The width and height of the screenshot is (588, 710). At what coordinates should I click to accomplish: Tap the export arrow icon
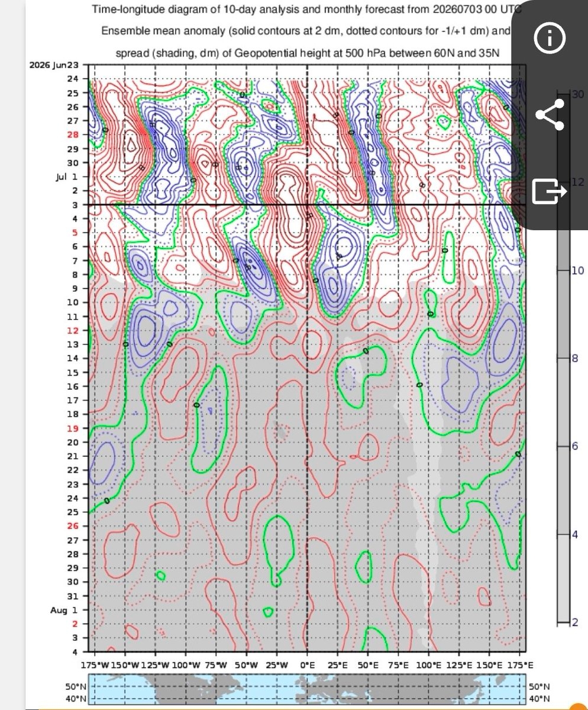tap(550, 191)
